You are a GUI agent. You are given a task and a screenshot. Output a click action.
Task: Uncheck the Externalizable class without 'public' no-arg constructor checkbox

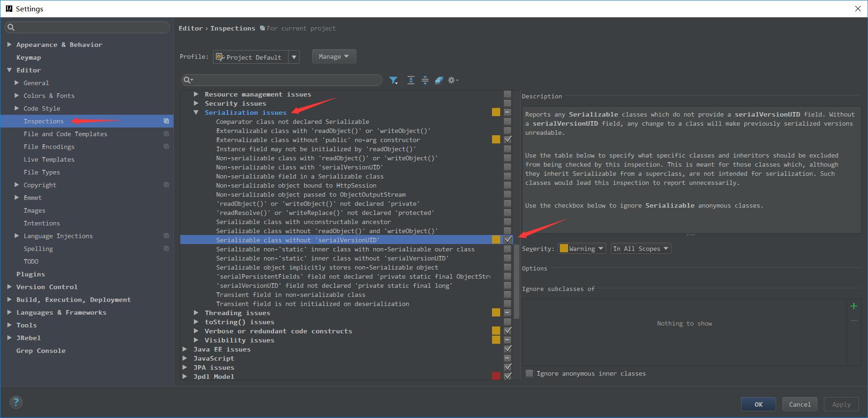(x=508, y=140)
